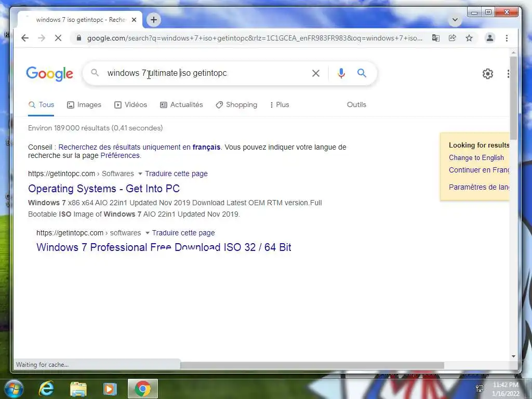Click the vertical scrollbar thumb
The width and height of the screenshot is (532, 399).
point(513,98)
